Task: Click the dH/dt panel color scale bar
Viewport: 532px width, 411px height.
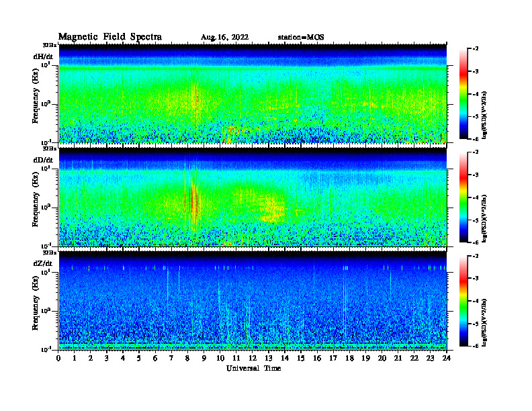Action: 463,94
